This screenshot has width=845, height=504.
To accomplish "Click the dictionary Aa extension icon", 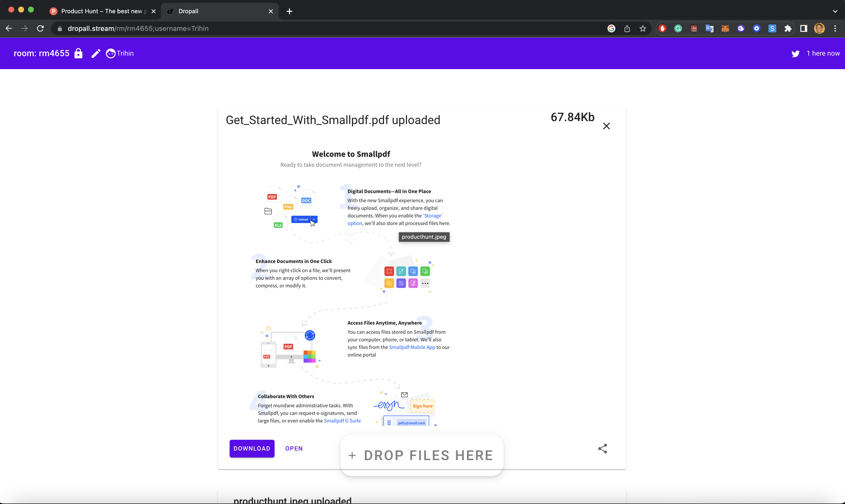I will [x=694, y=28].
